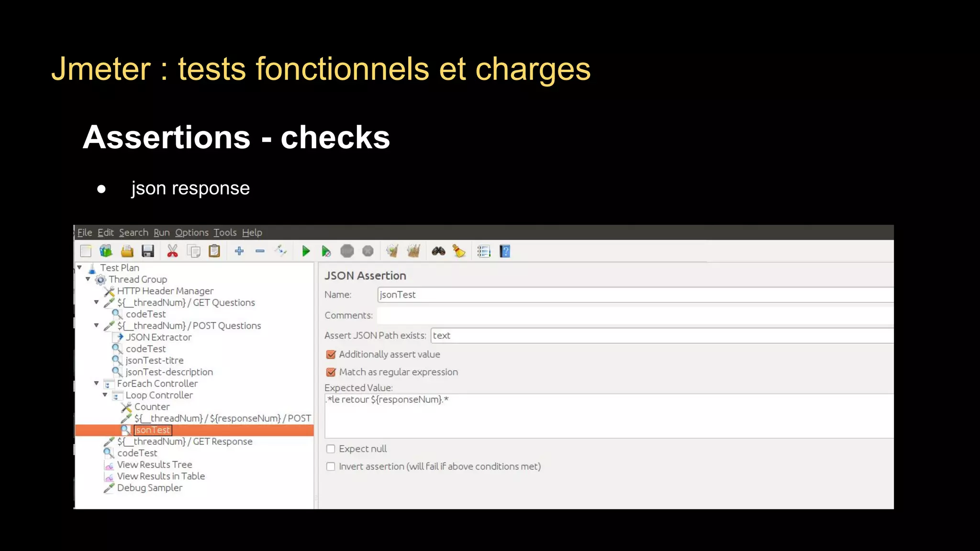Click the Clear results broom icon

[392, 251]
